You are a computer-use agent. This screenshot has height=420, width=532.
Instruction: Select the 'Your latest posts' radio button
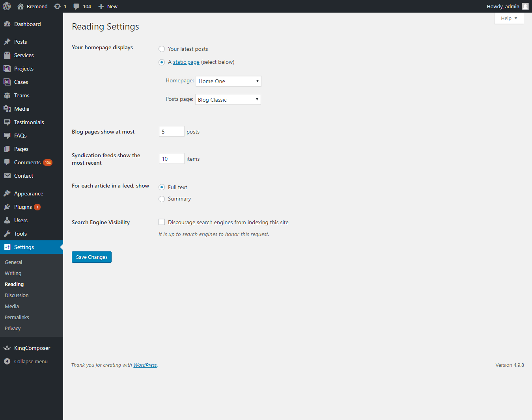pyautogui.click(x=162, y=49)
